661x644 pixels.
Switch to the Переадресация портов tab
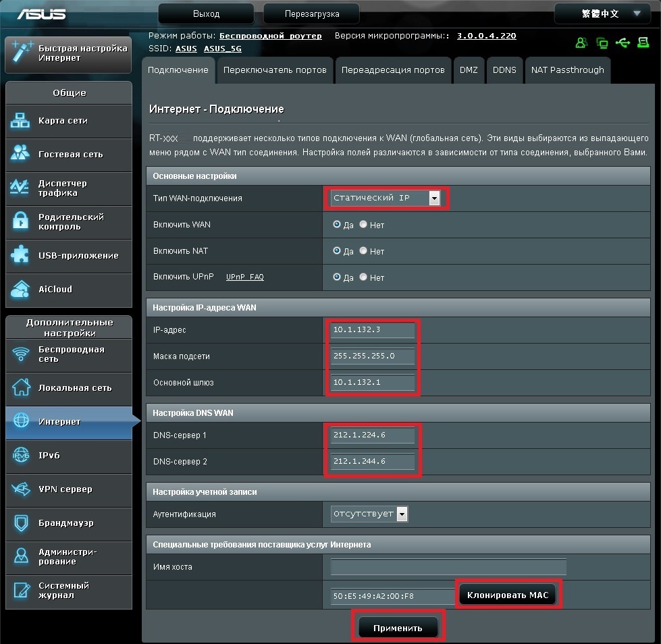coord(392,70)
